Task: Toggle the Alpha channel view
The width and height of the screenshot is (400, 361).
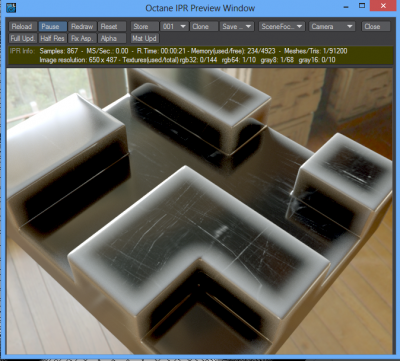Action: 112,38
